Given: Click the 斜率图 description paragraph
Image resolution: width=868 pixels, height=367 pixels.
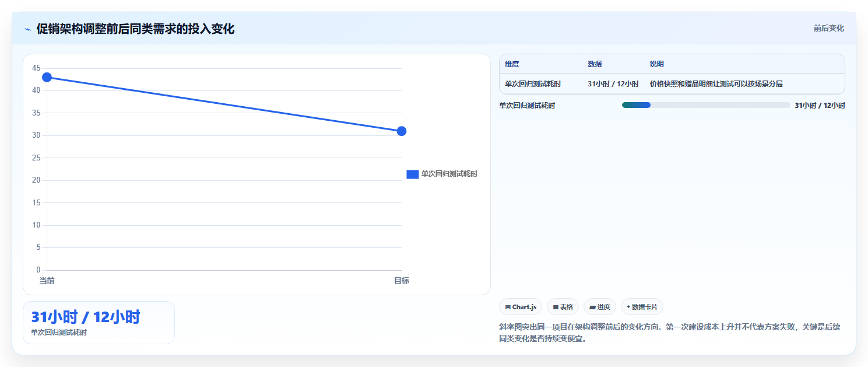Looking at the screenshot, I should [670, 333].
